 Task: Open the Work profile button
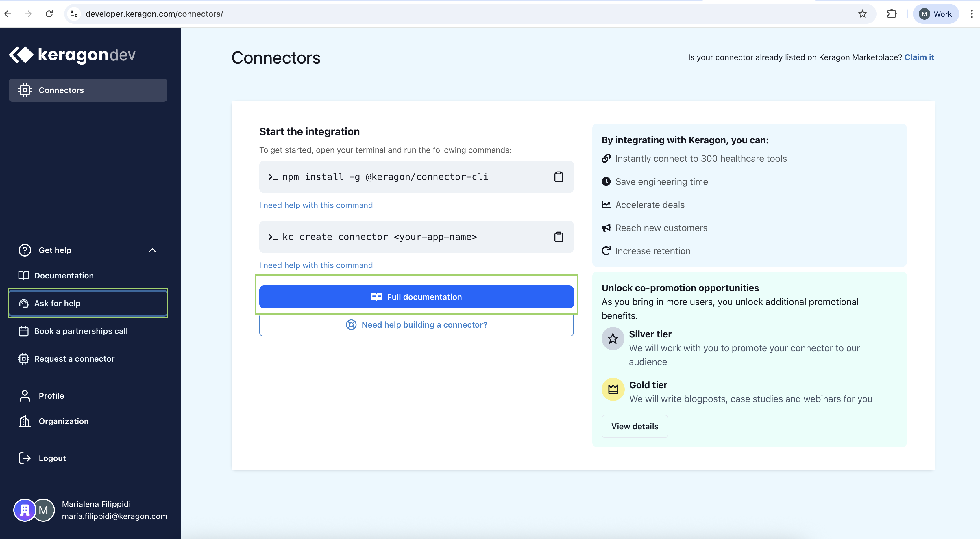pos(935,14)
